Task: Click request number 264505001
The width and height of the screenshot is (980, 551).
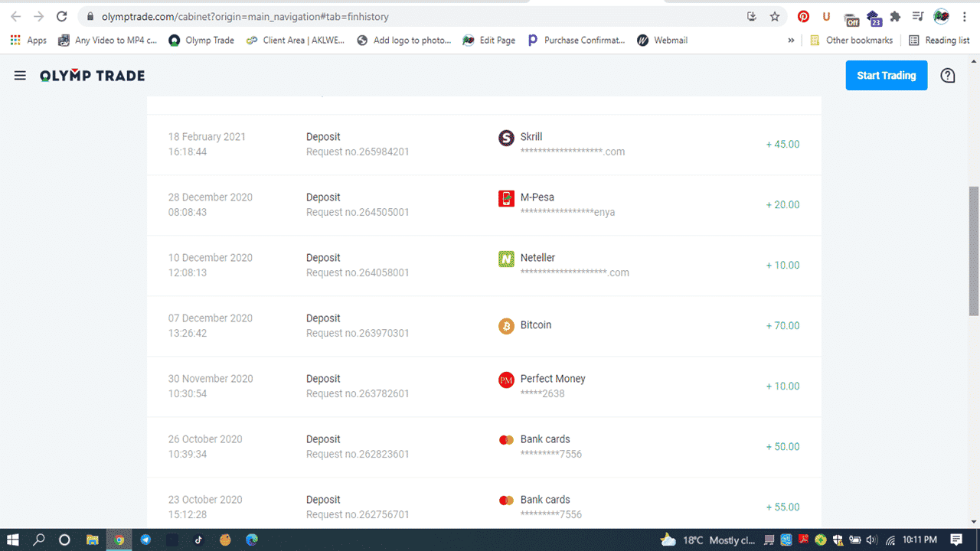Action: pos(358,212)
